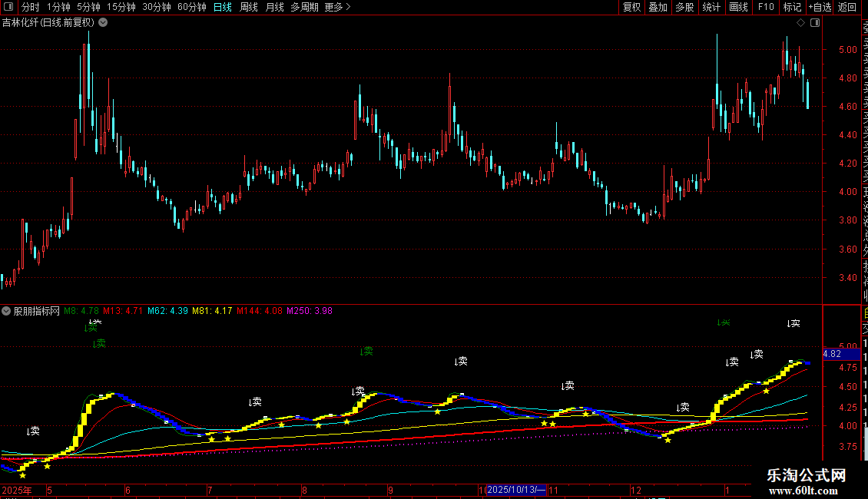Screen dimensions: 868x499
Task: Click the M13: 4.71 value
Action: (x=123, y=311)
